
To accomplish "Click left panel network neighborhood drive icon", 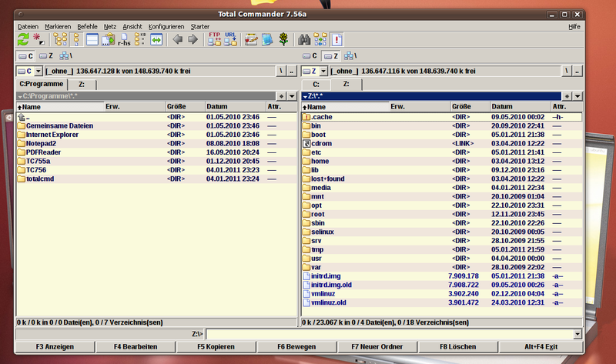I will click(x=65, y=56).
